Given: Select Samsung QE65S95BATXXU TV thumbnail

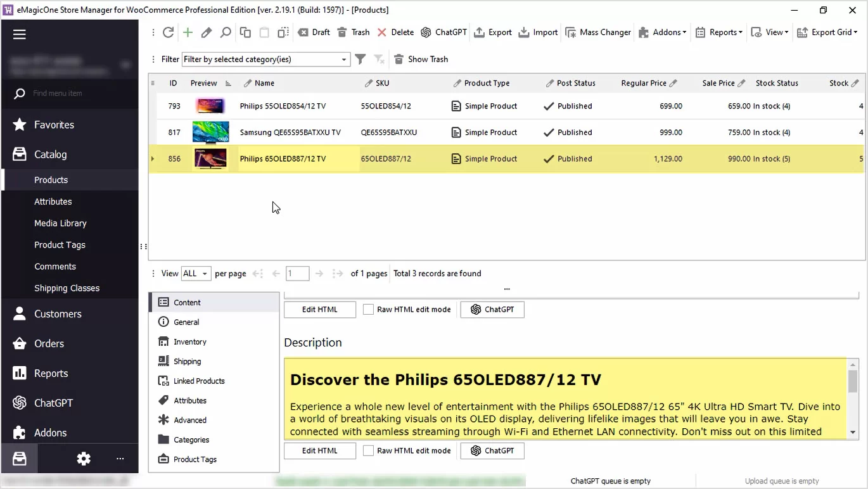Looking at the screenshot, I should [x=210, y=132].
